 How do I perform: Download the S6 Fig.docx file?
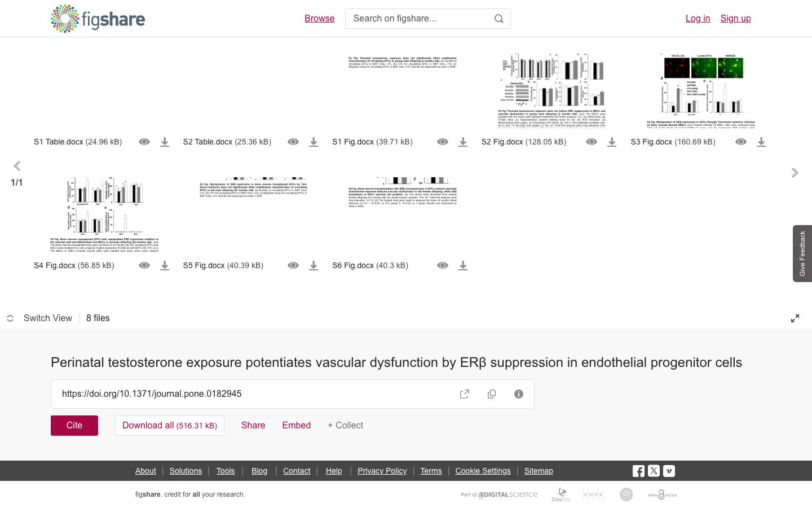(x=463, y=265)
